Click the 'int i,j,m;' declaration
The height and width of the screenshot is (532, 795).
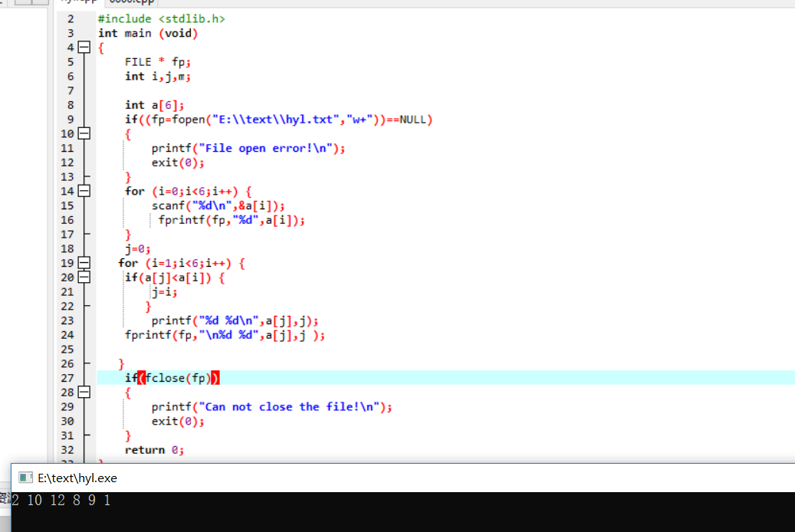click(158, 77)
